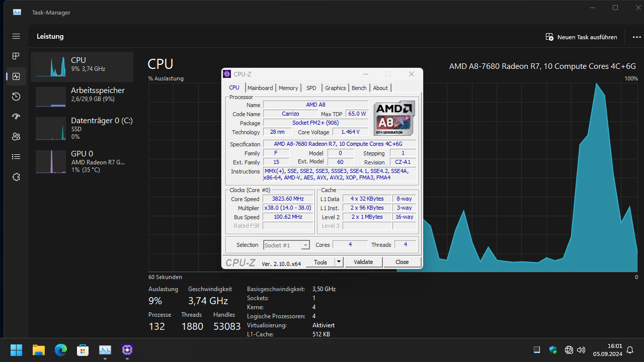Open the Tools dropdown arrow in CPU-Z
Image resolution: width=644 pixels, height=362 pixels.
[338, 261]
